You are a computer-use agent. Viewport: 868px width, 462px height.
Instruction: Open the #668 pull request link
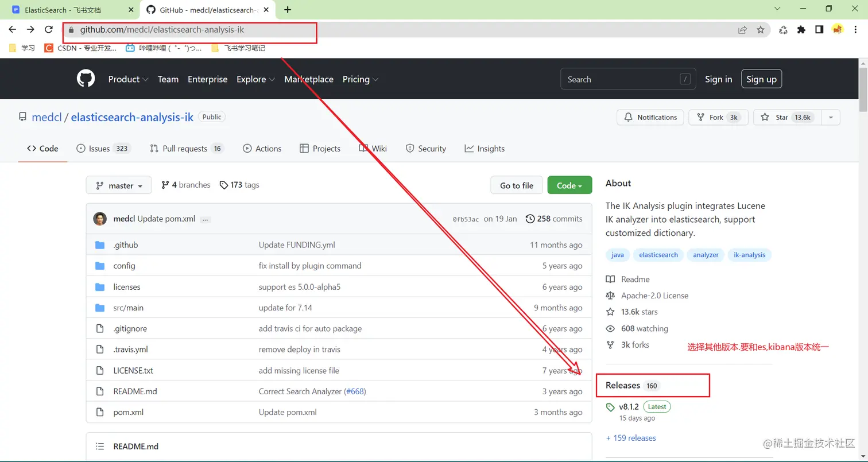click(355, 391)
